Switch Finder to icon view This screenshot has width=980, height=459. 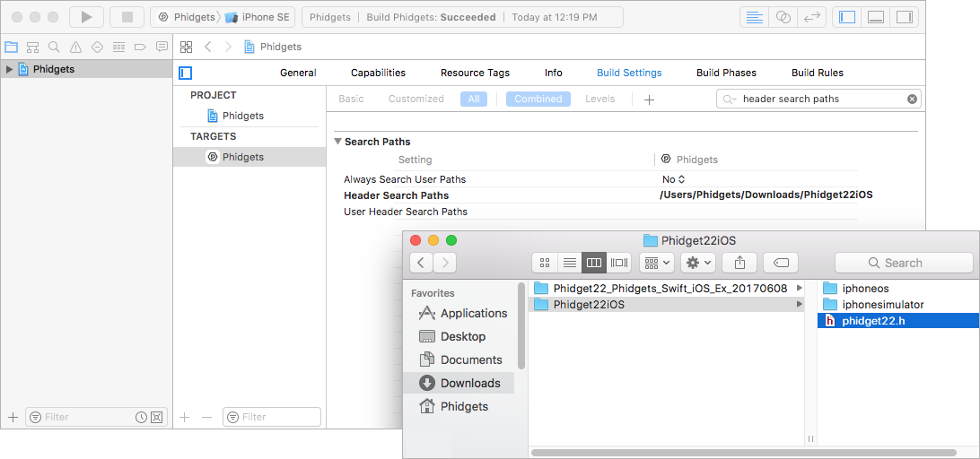[x=545, y=263]
